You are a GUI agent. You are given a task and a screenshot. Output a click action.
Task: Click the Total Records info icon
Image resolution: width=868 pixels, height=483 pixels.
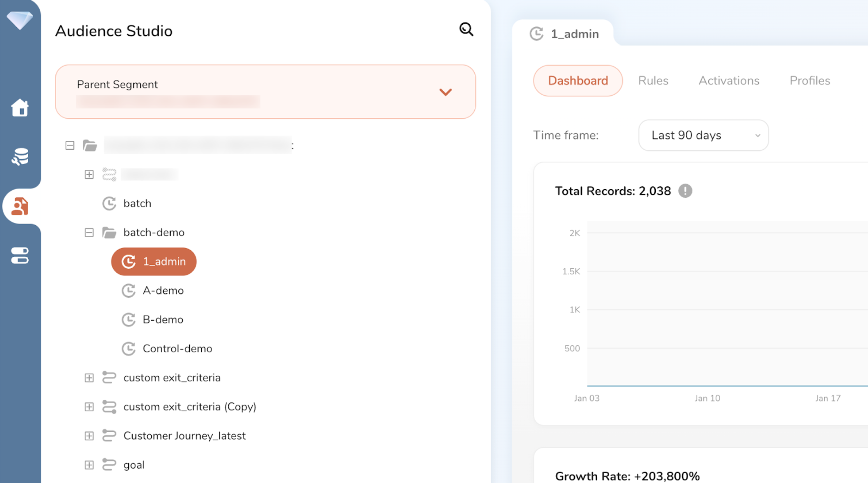click(x=685, y=191)
